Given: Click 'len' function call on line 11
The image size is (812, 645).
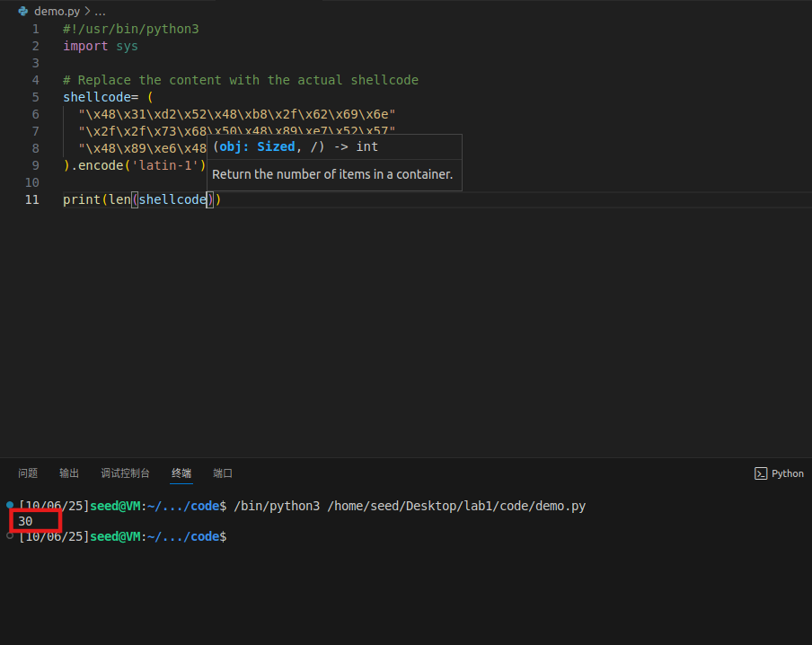Looking at the screenshot, I should 119,199.
